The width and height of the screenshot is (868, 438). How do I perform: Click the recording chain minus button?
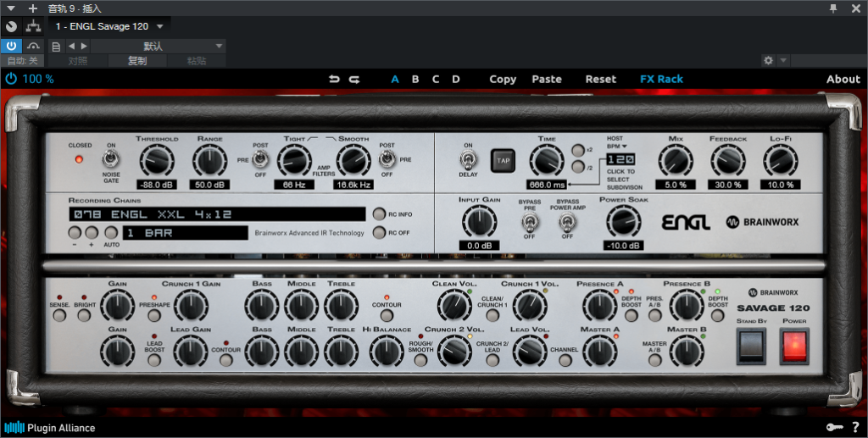tap(75, 232)
